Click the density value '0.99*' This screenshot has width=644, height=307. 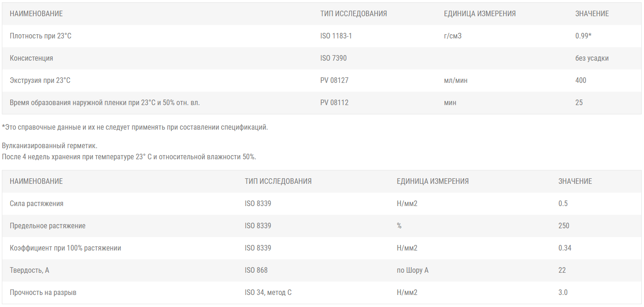[583, 36]
